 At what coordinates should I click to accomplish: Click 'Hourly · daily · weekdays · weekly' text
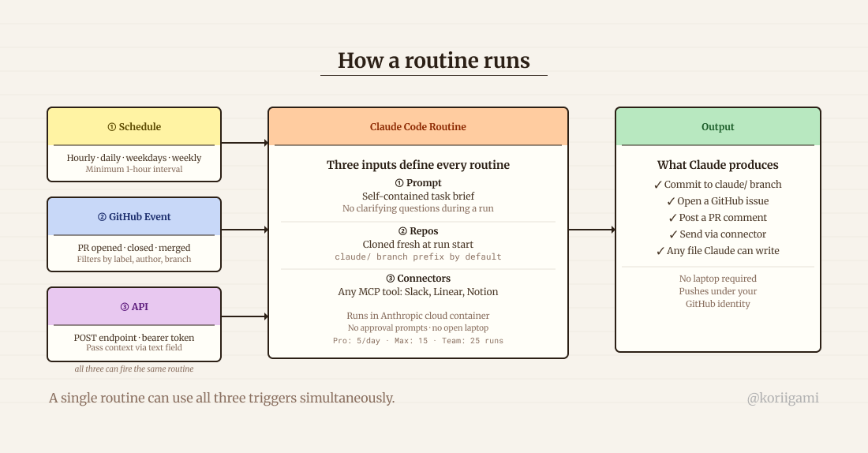click(134, 158)
